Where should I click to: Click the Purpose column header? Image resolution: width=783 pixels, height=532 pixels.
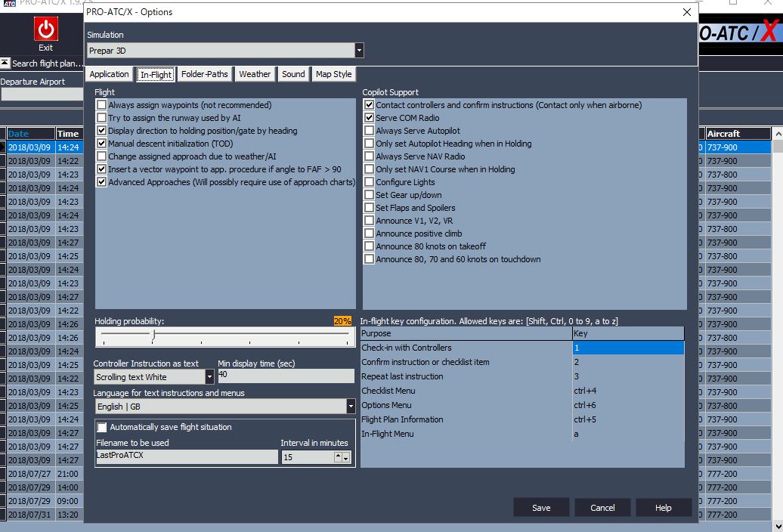466,333
